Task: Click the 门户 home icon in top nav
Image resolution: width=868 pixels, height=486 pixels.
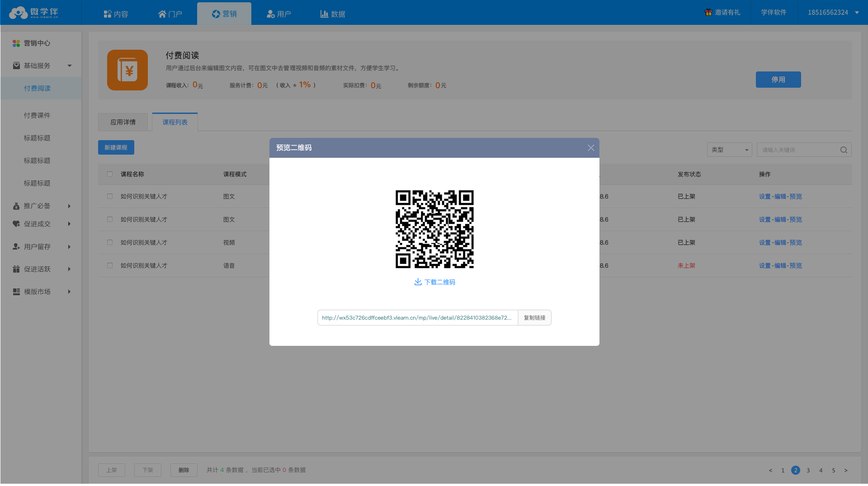Action: pyautogui.click(x=162, y=14)
